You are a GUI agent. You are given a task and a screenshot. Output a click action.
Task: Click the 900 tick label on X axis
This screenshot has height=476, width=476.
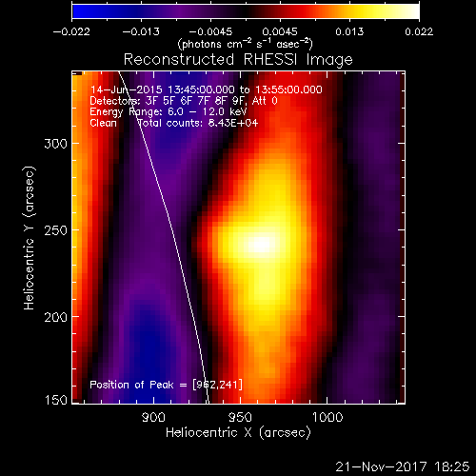coord(153,417)
